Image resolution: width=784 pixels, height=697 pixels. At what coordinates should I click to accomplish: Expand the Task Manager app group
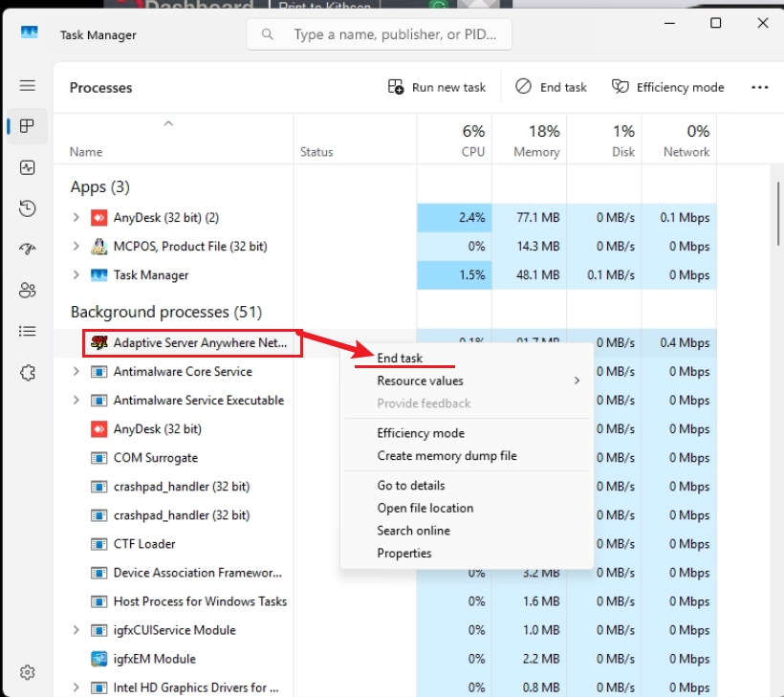(x=76, y=275)
